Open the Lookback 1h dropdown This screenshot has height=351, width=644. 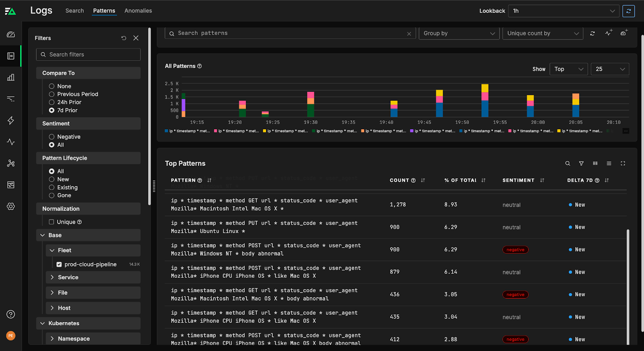coord(563,11)
